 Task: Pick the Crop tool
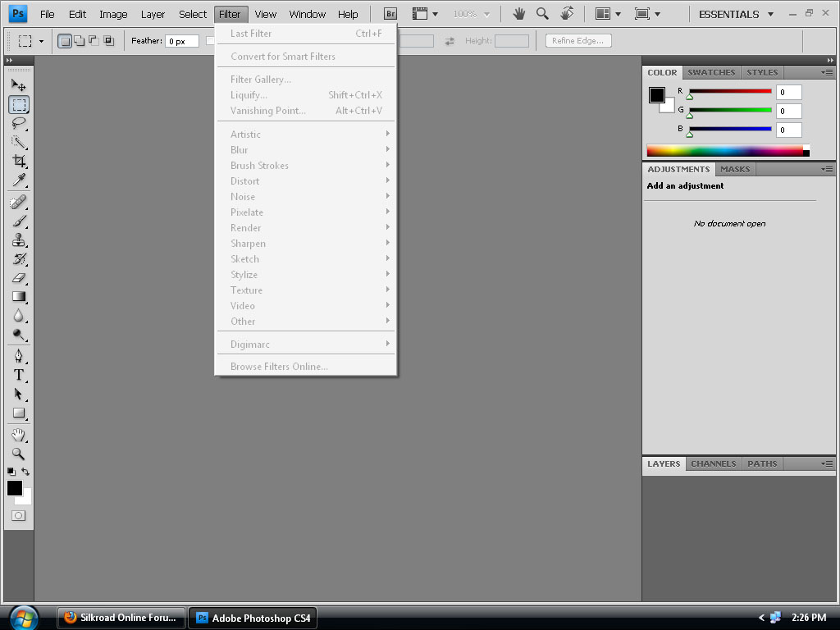click(19, 161)
